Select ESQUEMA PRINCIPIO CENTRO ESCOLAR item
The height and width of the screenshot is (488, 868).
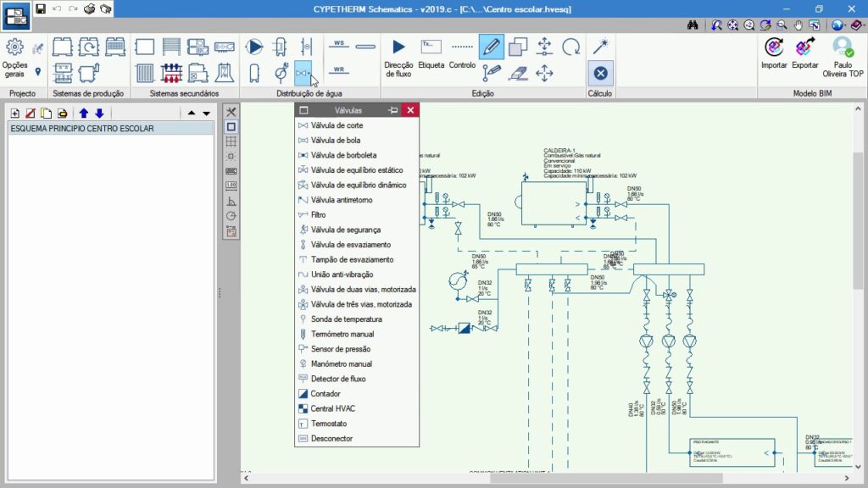[x=82, y=129]
